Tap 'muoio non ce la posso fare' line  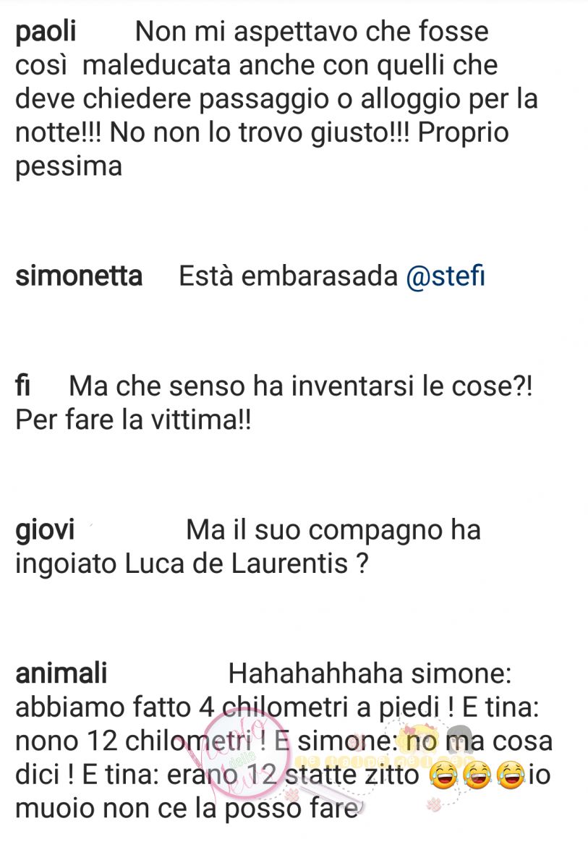pyautogui.click(x=187, y=809)
